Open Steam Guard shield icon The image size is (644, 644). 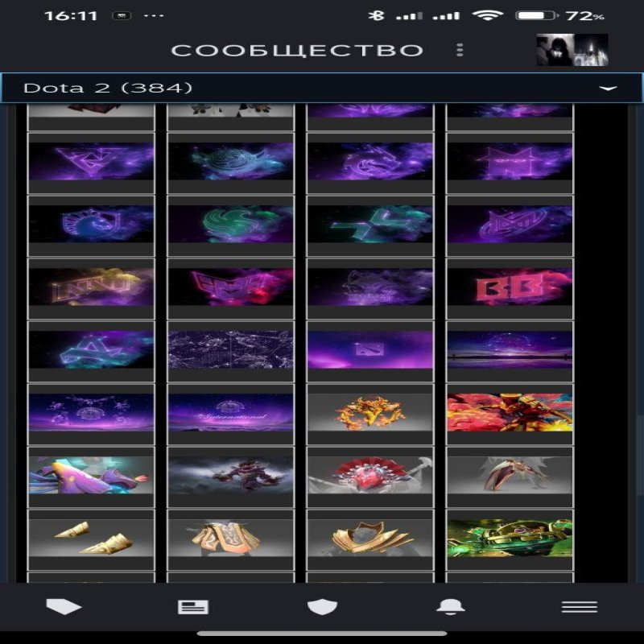click(322, 607)
